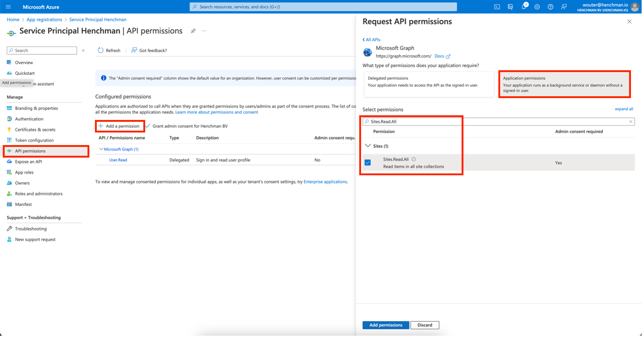
Task: Click the Refresh toolbar button
Action: point(109,50)
